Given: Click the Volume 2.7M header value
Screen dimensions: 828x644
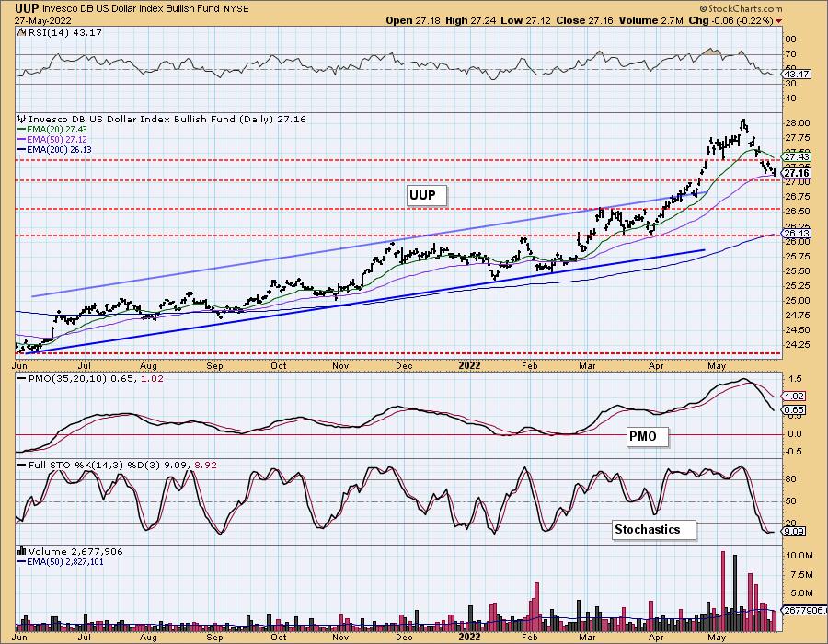Looking at the screenshot, I should pos(650,20).
